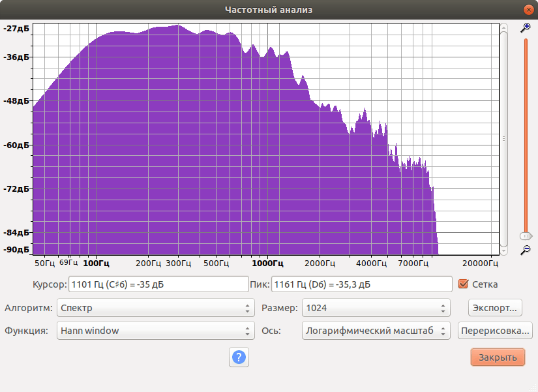This screenshot has height=392, width=538.
Task: Click the zoom in magnifier icon
Action: coord(526,28)
